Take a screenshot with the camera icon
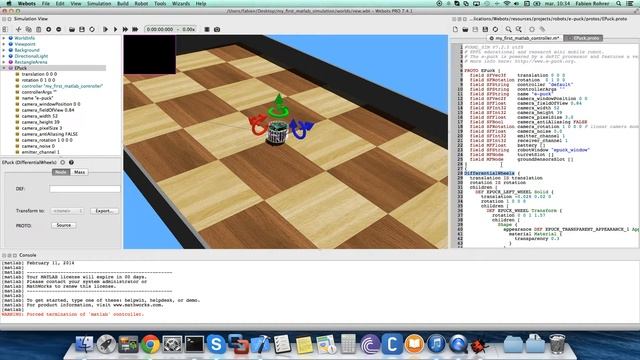640x360 pixels. pyautogui.click(x=217, y=29)
